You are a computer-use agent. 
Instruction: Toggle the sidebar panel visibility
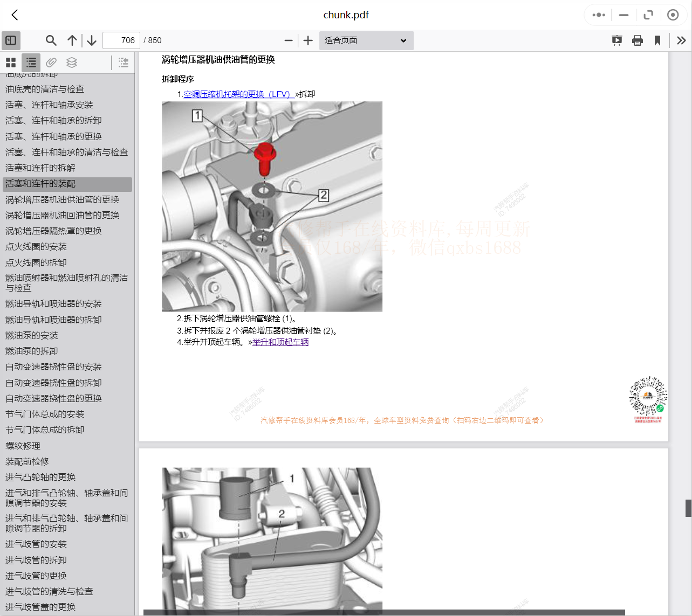point(11,40)
